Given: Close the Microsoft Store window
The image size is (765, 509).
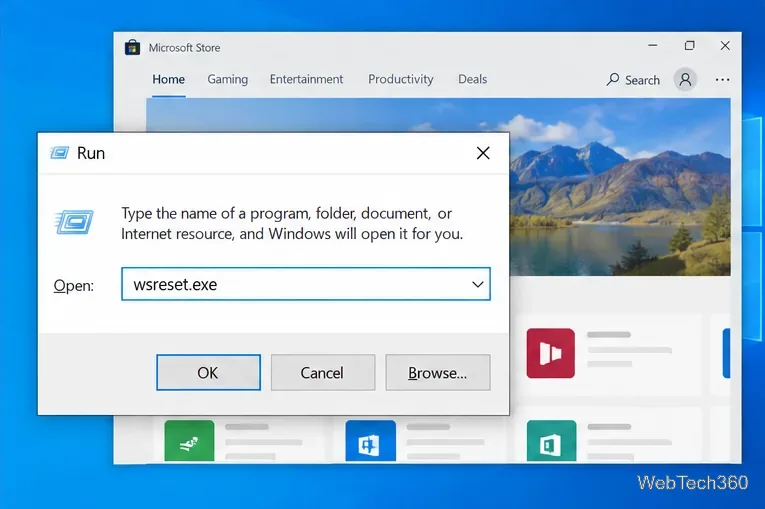Looking at the screenshot, I should click(725, 45).
